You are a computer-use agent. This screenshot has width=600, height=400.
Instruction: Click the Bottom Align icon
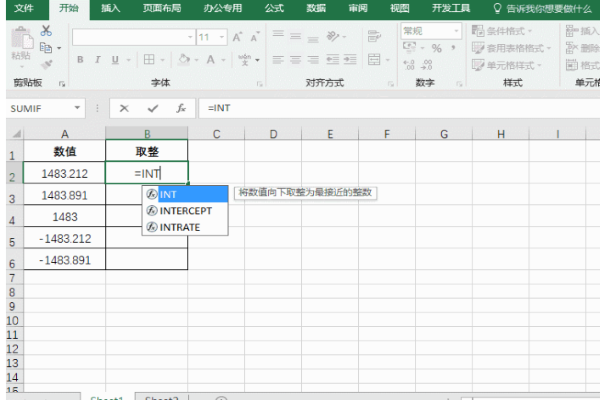(x=313, y=38)
